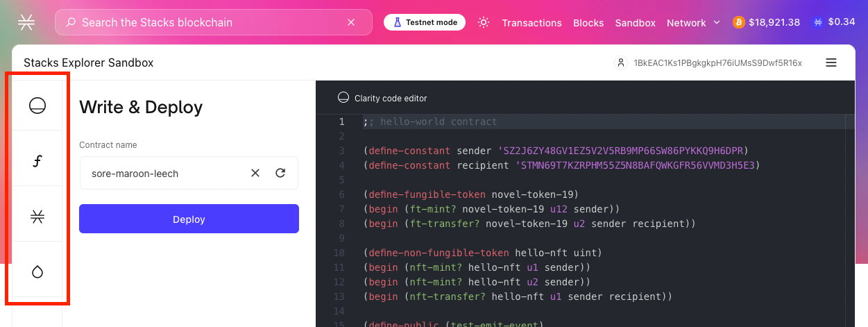Click the $0.34 Stacks price
The height and width of the screenshot is (327, 868).
(842, 22)
